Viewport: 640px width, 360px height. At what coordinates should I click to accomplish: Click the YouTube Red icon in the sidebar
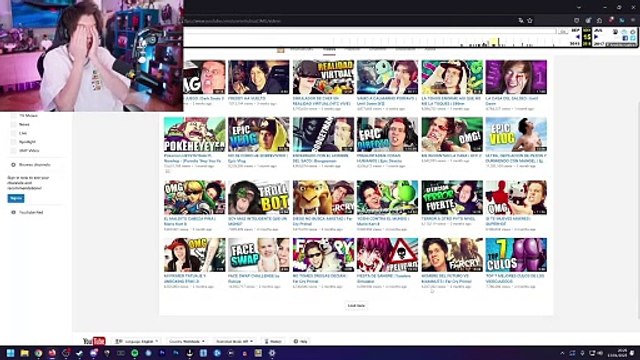point(13,212)
